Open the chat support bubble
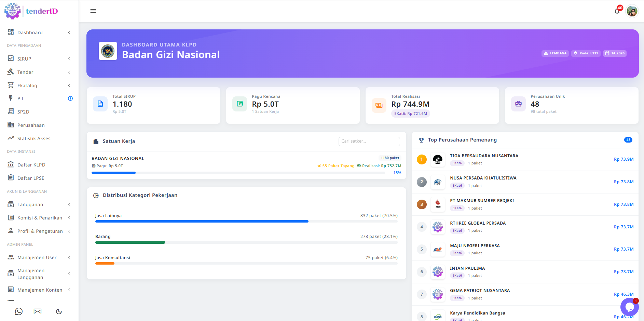 (629, 307)
